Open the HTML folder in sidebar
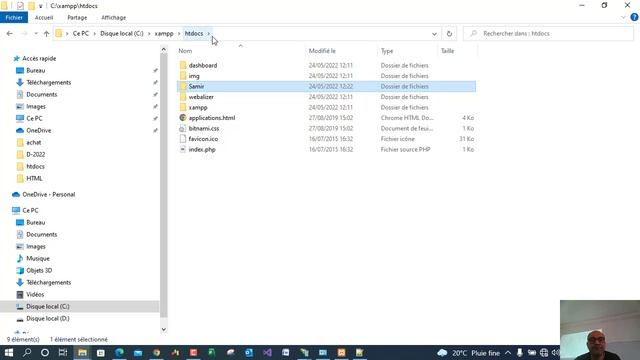640x360 pixels. [x=34, y=178]
